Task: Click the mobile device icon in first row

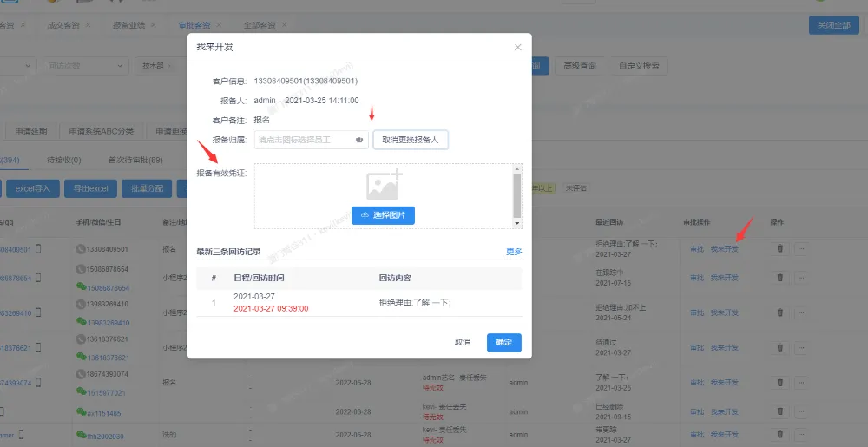Action: point(38,249)
